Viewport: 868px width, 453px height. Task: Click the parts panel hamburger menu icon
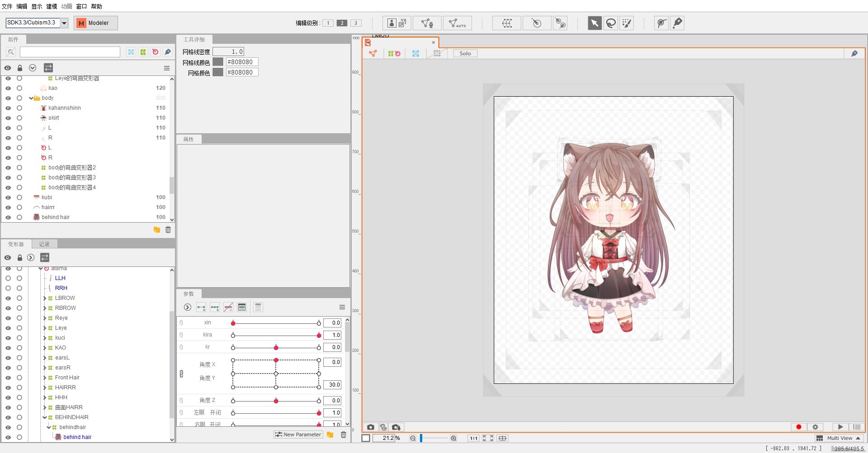coord(167,68)
